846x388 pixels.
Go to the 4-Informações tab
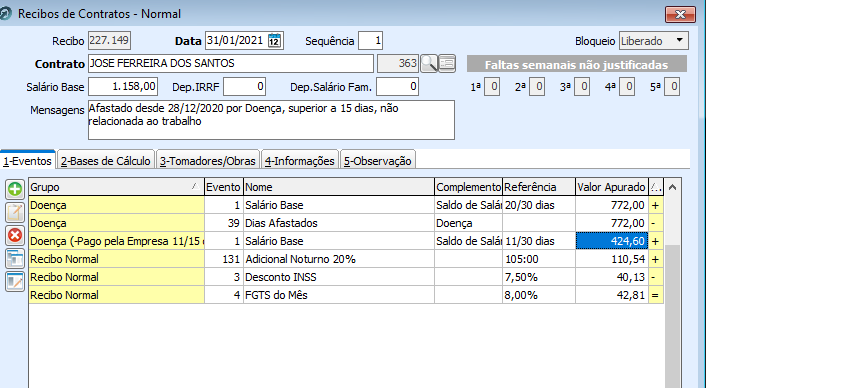click(300, 161)
